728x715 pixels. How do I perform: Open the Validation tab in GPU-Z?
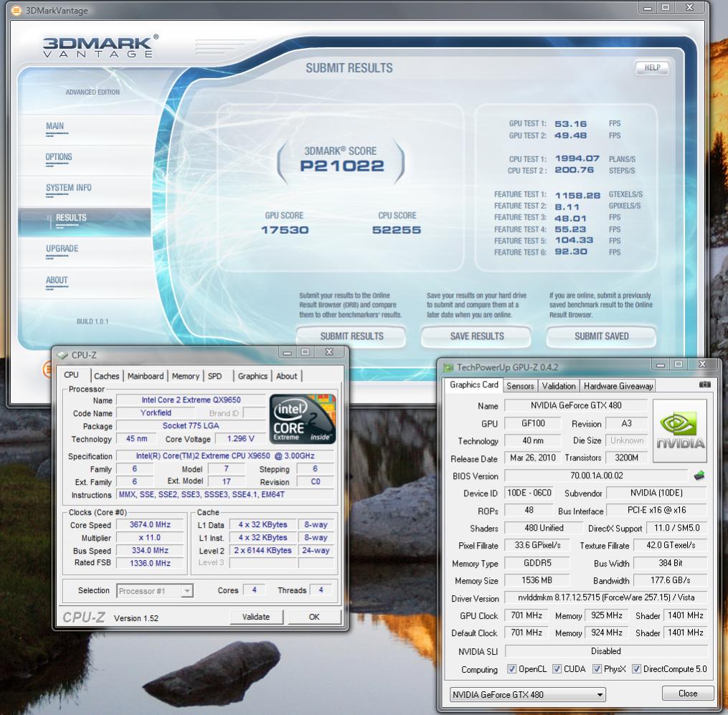(559, 386)
